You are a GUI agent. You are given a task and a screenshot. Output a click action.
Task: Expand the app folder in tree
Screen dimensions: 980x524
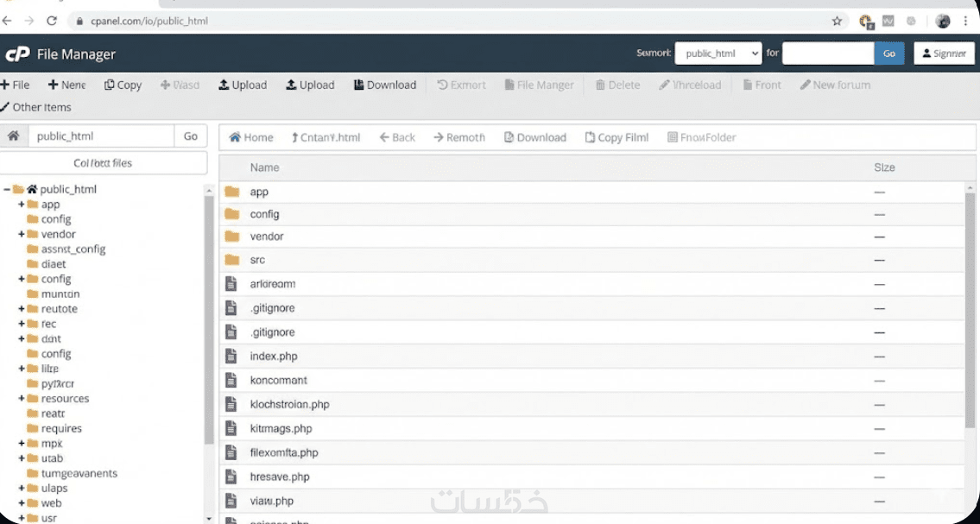pyautogui.click(x=22, y=205)
